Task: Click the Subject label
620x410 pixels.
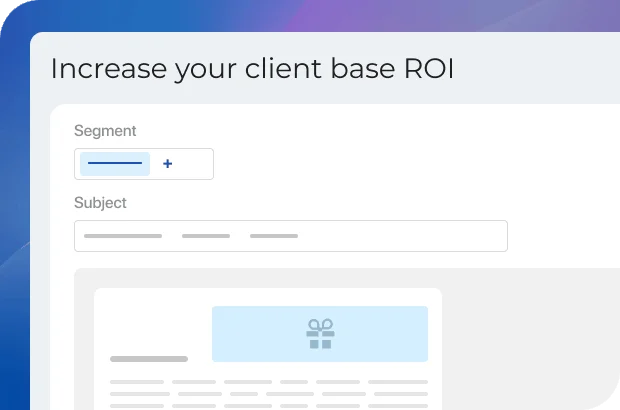Action: [x=100, y=203]
